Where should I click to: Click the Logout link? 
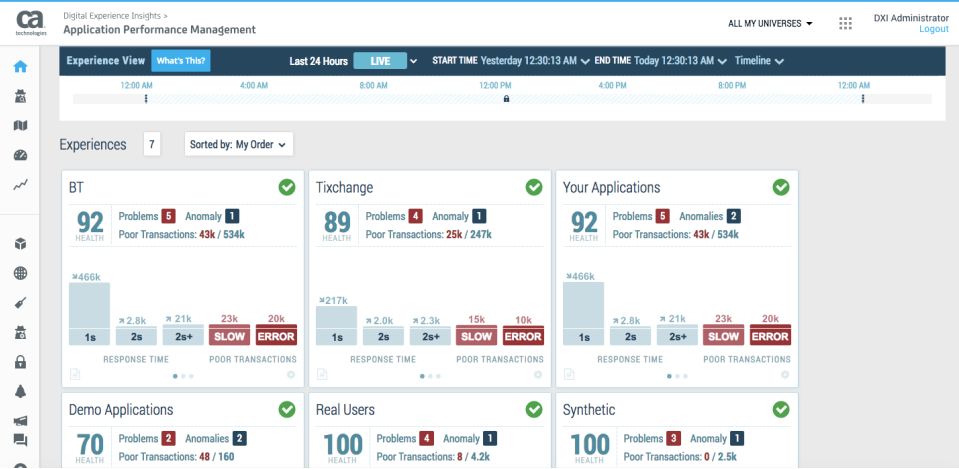click(933, 30)
